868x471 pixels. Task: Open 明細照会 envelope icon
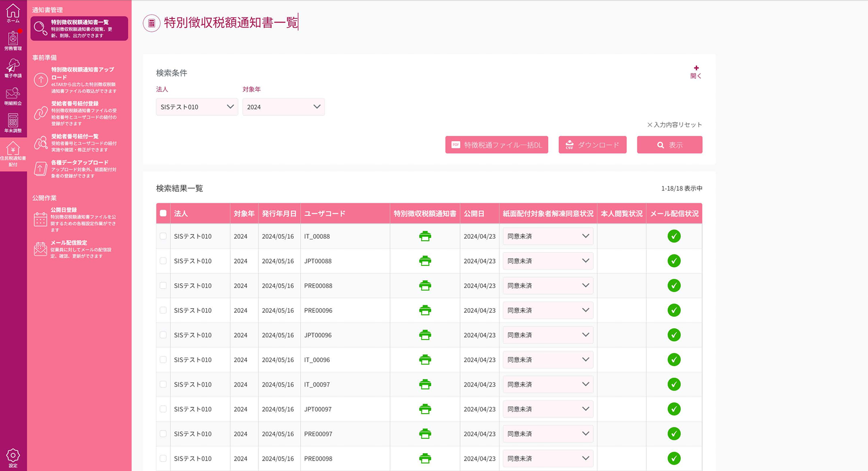13,96
